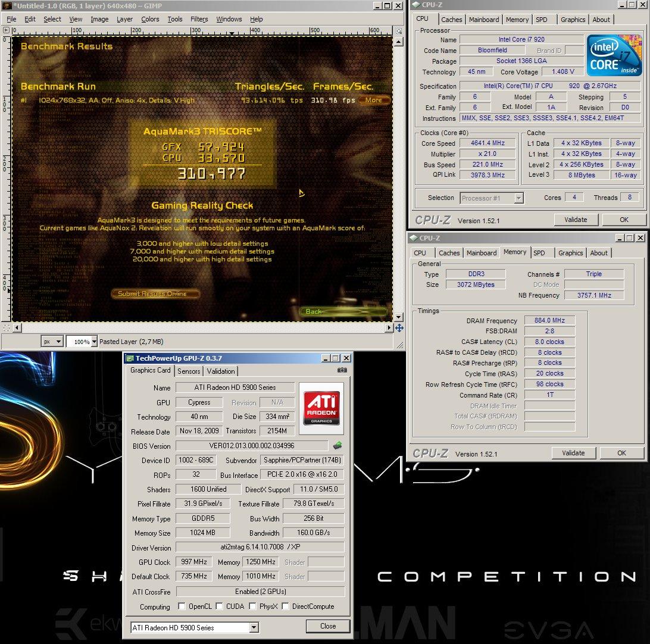Screen dimensions: 650x644
Task: Enable the PhysX checkbox
Action: click(x=252, y=606)
